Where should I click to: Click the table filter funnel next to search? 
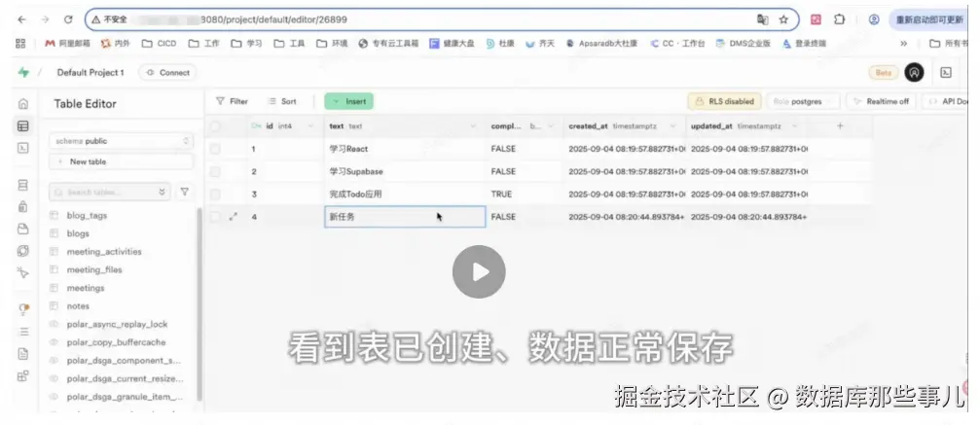tap(184, 192)
